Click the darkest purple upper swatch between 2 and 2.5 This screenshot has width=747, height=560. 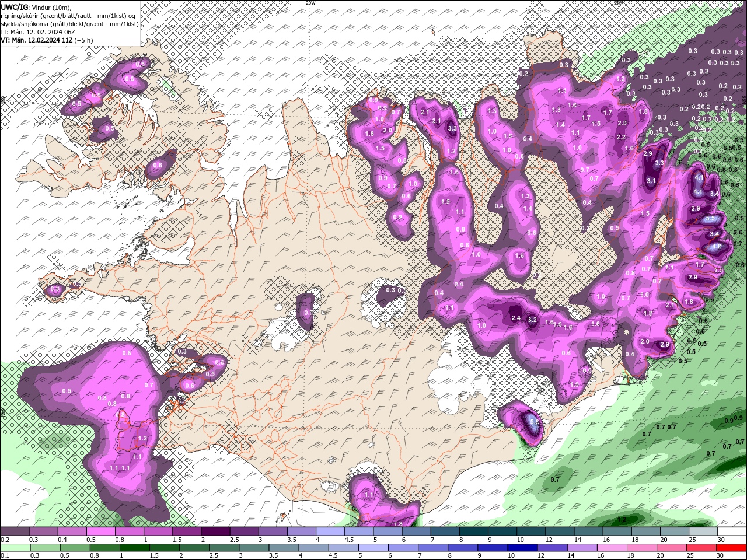215,531
